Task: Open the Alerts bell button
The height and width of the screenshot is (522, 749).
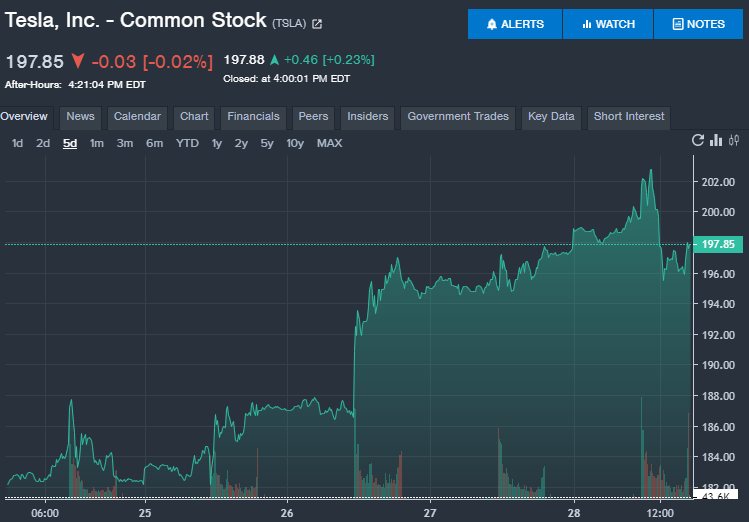Action: click(515, 24)
